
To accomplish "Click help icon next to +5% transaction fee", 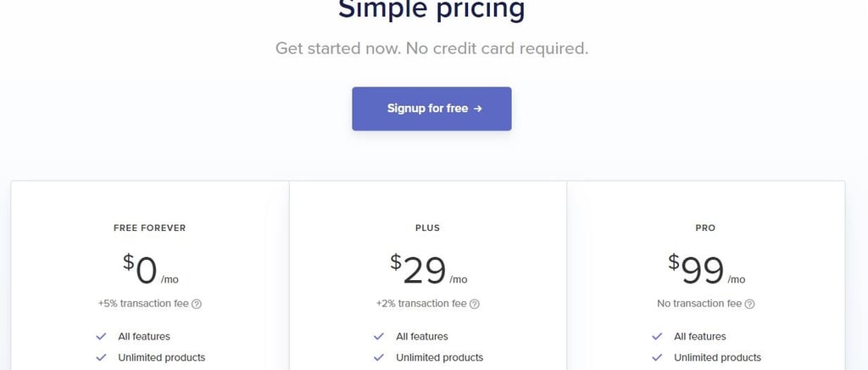I will (197, 304).
